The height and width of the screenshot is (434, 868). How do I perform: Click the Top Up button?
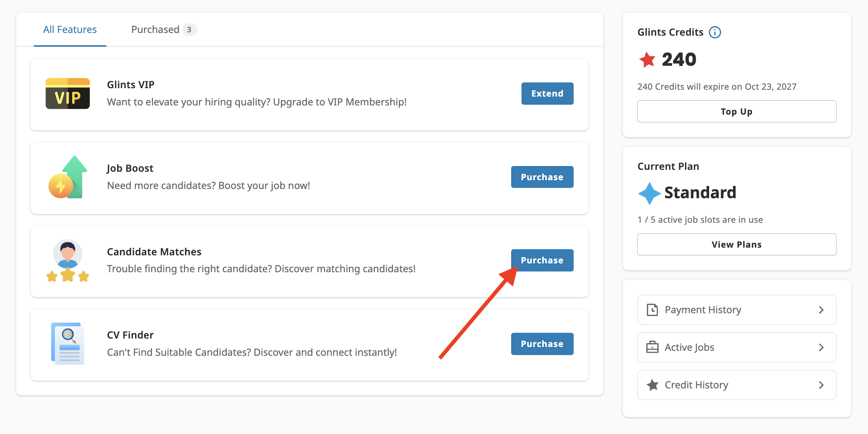pyautogui.click(x=736, y=111)
